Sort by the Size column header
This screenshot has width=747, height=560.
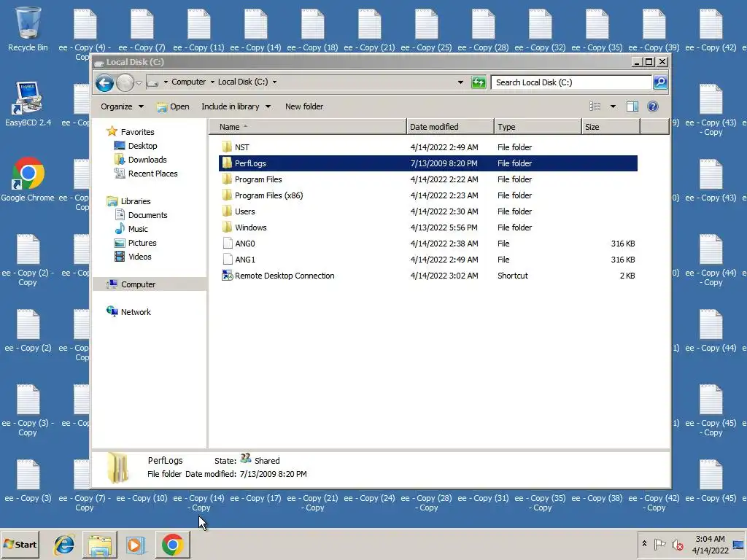611,127
